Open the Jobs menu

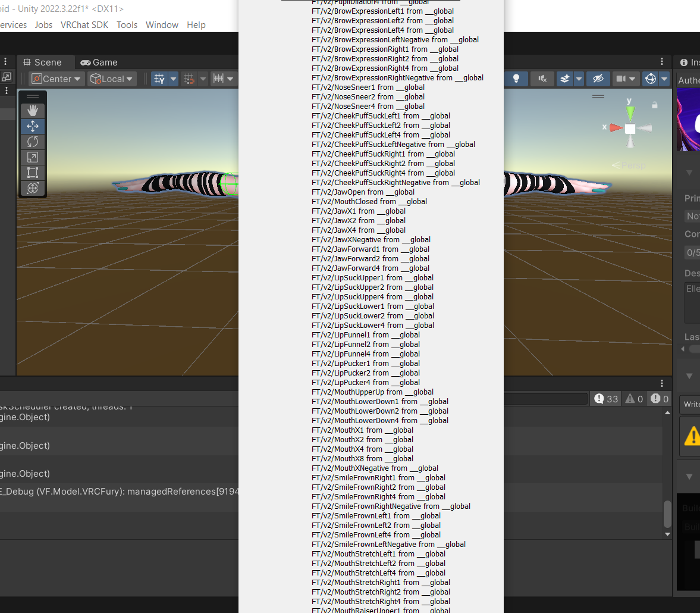point(44,25)
